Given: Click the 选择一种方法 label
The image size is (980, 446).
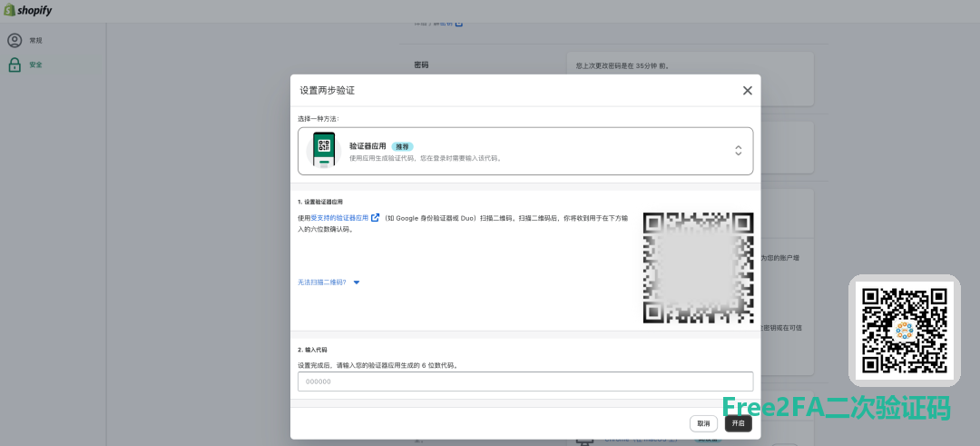Looking at the screenshot, I should click(318, 118).
